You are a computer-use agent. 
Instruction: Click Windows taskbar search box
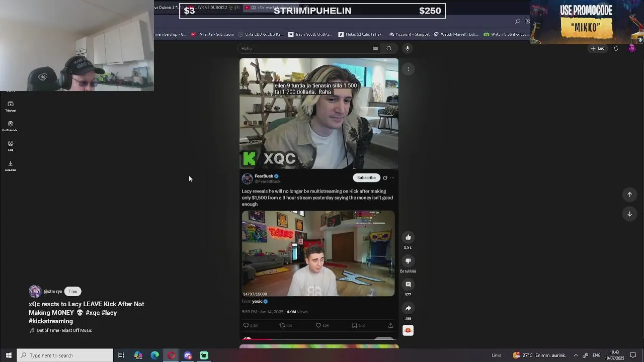65,355
